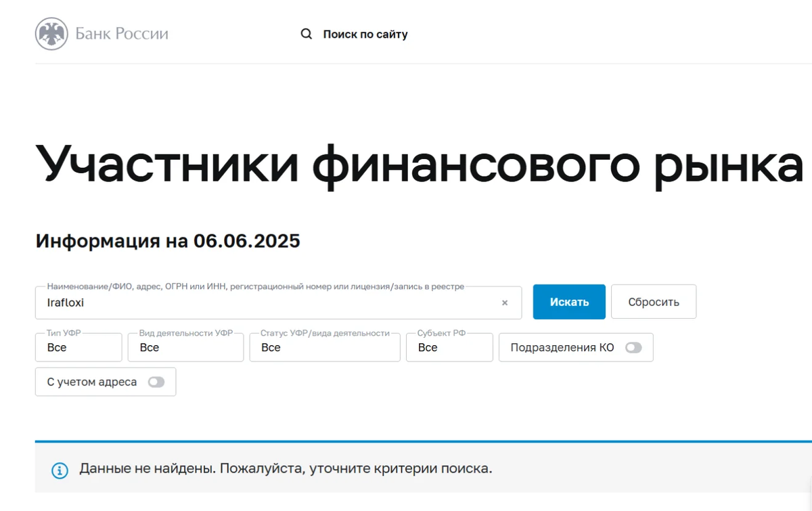The image size is (812, 511).
Task: Enable the С учетом адреса toggle
Action: coord(156,382)
